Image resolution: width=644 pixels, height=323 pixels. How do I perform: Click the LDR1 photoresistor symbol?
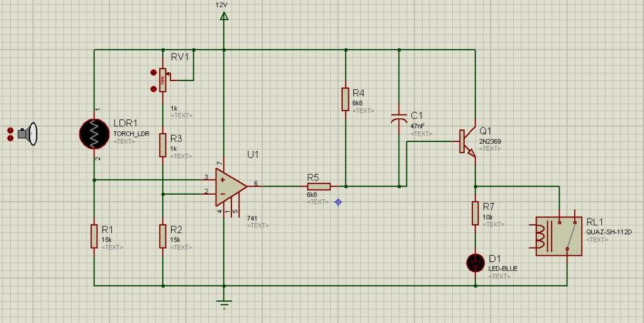tap(94, 134)
